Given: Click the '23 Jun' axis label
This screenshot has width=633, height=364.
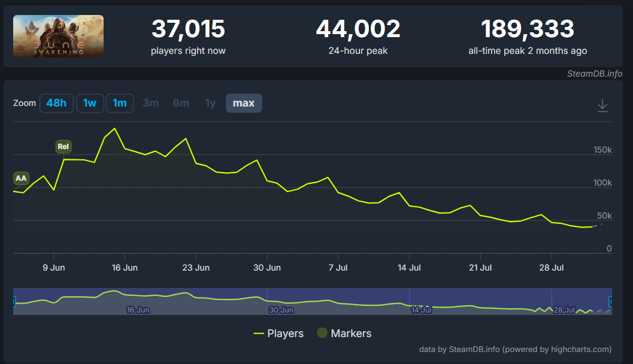Looking at the screenshot, I should point(196,268).
